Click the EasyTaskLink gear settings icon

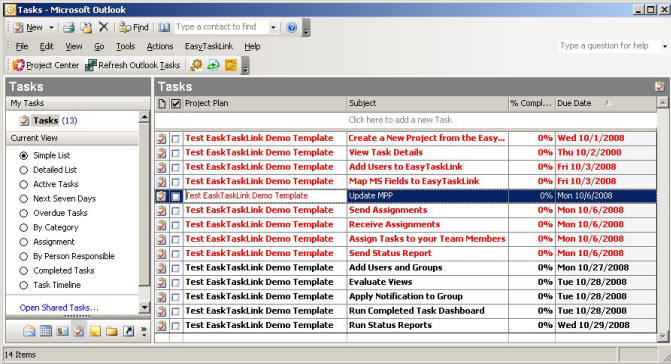(x=196, y=65)
